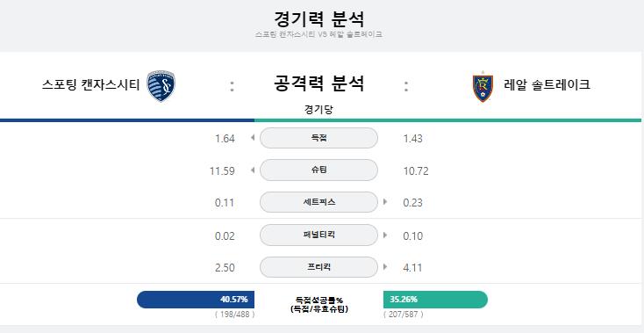The height and width of the screenshot is (333, 644).
Task: Click the right arrow beside 세트피스
Action: [x=385, y=202]
